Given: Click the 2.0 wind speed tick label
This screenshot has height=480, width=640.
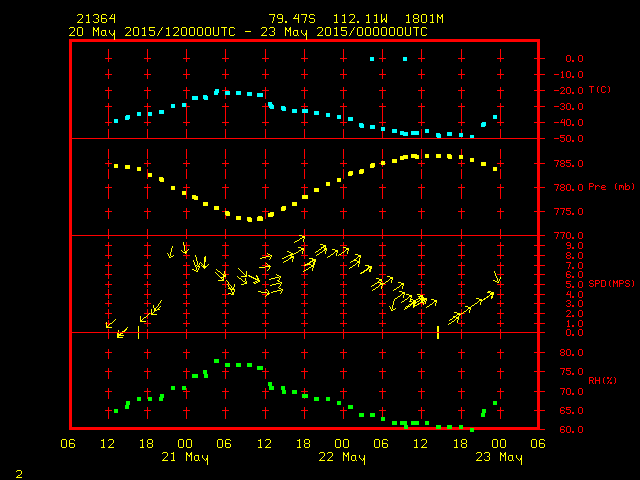Looking at the screenshot, I should tap(574, 314).
